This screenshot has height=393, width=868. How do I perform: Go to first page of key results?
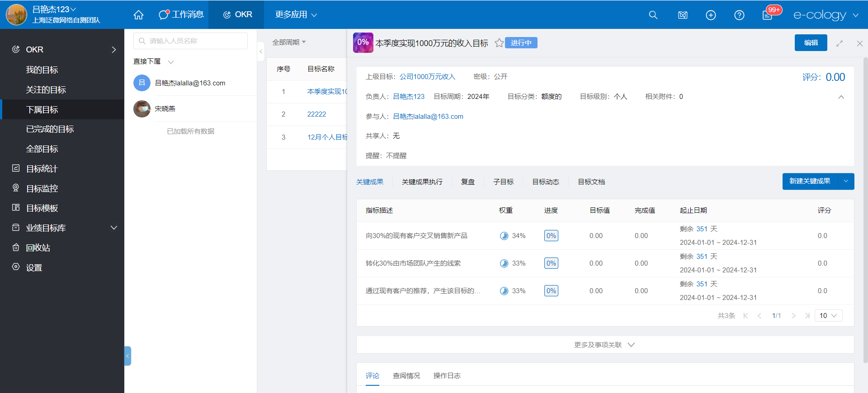(x=746, y=316)
